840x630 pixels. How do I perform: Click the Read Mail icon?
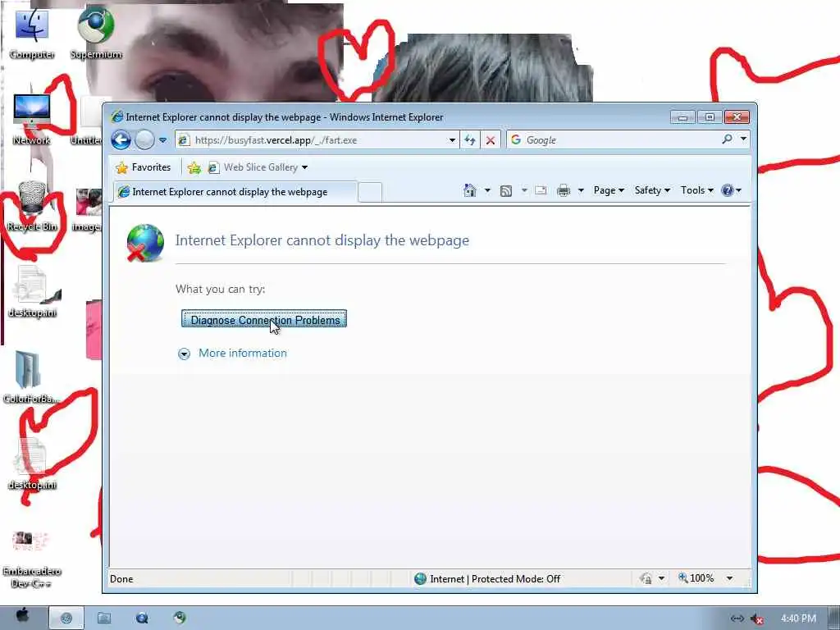541,190
